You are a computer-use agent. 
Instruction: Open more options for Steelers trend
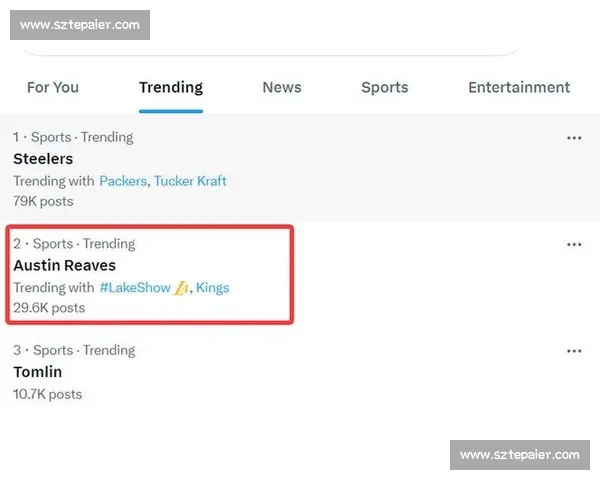(574, 138)
